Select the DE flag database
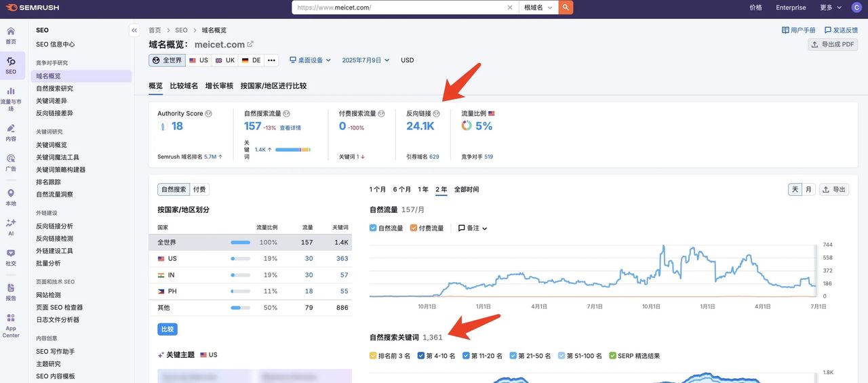This screenshot has height=383, width=868. (252, 60)
